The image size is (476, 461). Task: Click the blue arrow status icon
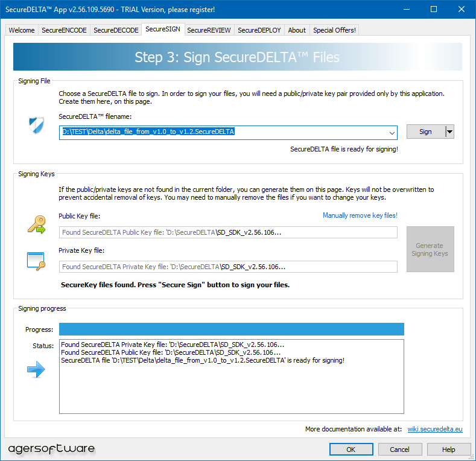(36, 369)
